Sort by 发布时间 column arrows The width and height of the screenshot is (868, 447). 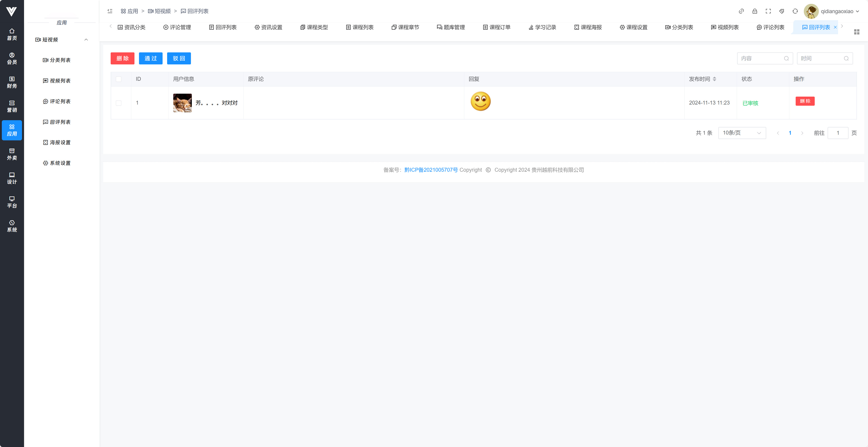(x=714, y=79)
